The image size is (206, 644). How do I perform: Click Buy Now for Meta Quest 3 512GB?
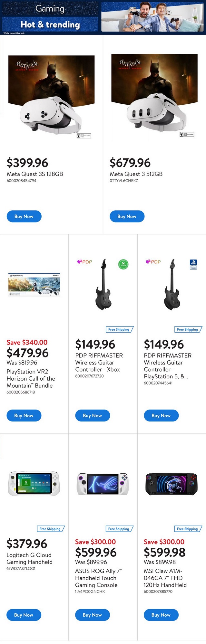tap(127, 216)
